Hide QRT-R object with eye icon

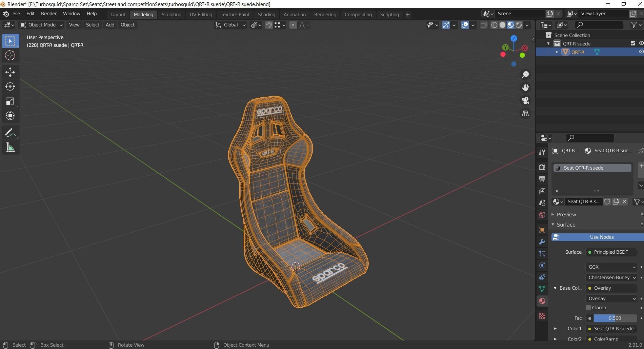(641, 52)
